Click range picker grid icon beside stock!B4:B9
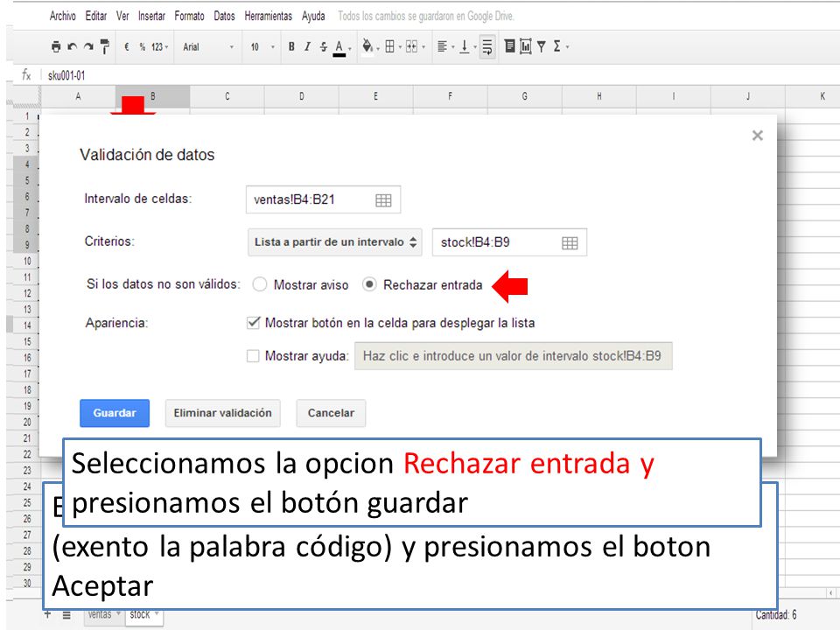 click(x=570, y=243)
